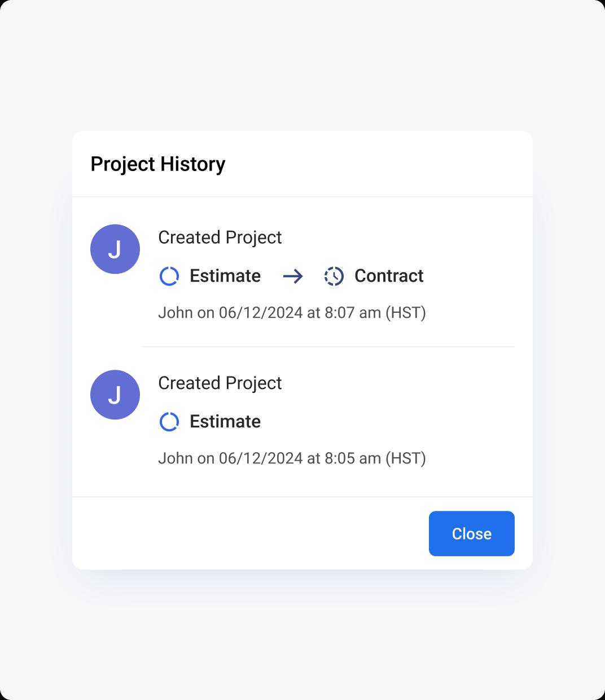Viewport: 605px width, 700px height.
Task: Click the dialog footer area beside Close
Action: pyautogui.click(x=248, y=533)
